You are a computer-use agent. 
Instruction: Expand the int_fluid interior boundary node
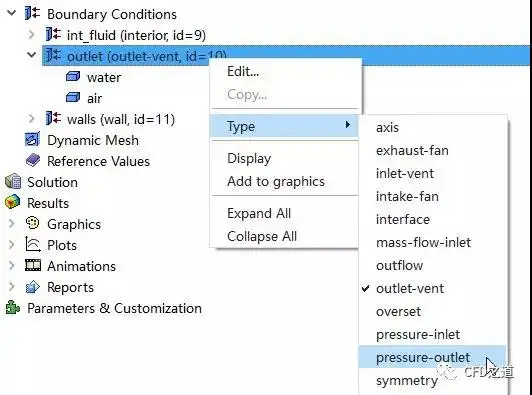[32, 35]
